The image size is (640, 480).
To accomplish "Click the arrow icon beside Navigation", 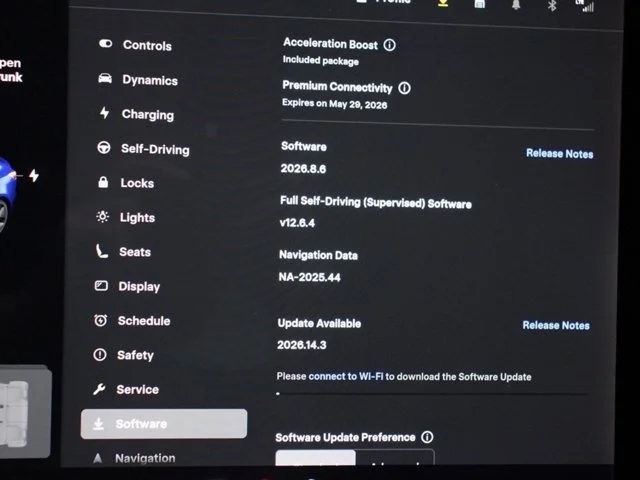I will [98, 458].
